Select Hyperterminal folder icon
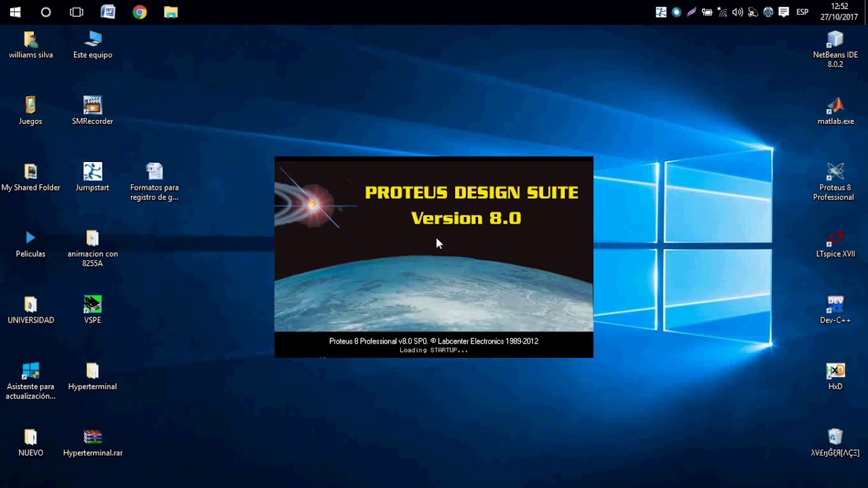Screen dimensions: 868x488 pyautogui.click(x=93, y=377)
